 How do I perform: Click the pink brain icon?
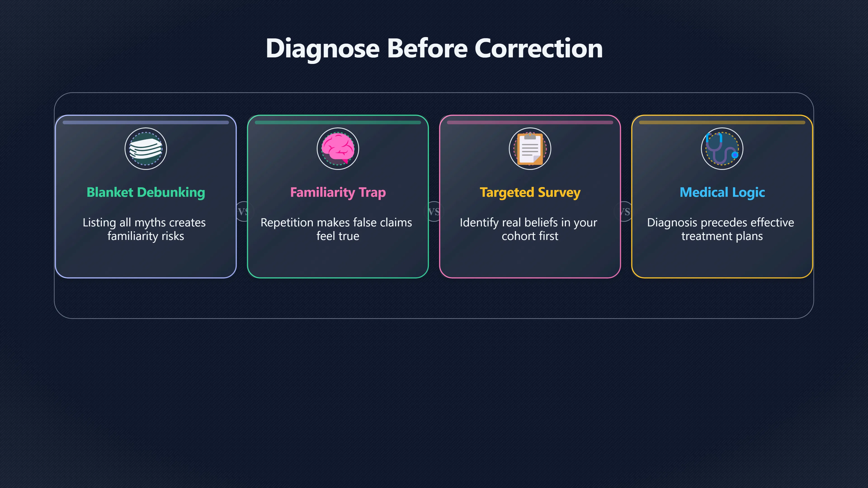(338, 148)
